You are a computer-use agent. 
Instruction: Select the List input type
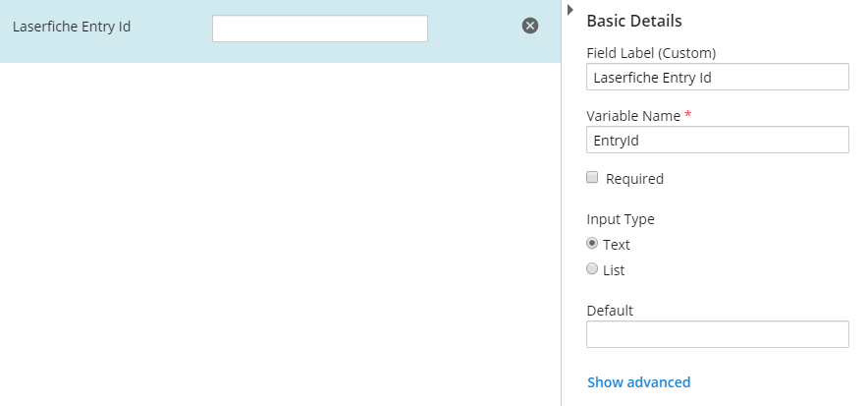coord(592,268)
